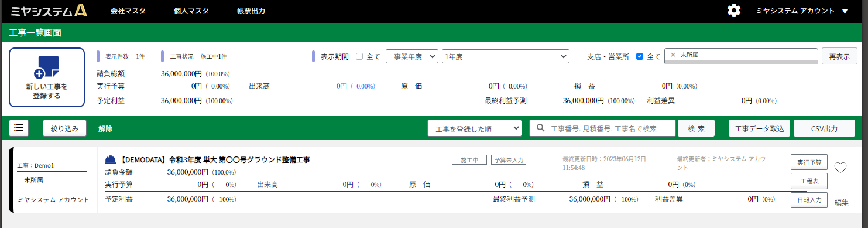Viewport: 868px width, 228px height.
Task: Register a new project (新しい工事を登録する)
Action: click(47, 77)
